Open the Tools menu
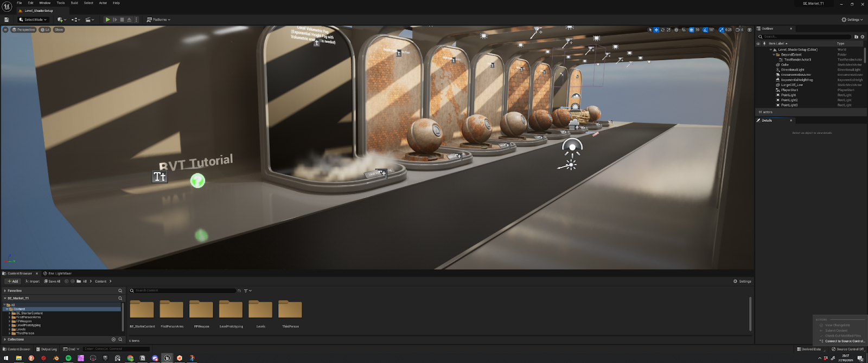This screenshot has height=363, width=868. [61, 3]
